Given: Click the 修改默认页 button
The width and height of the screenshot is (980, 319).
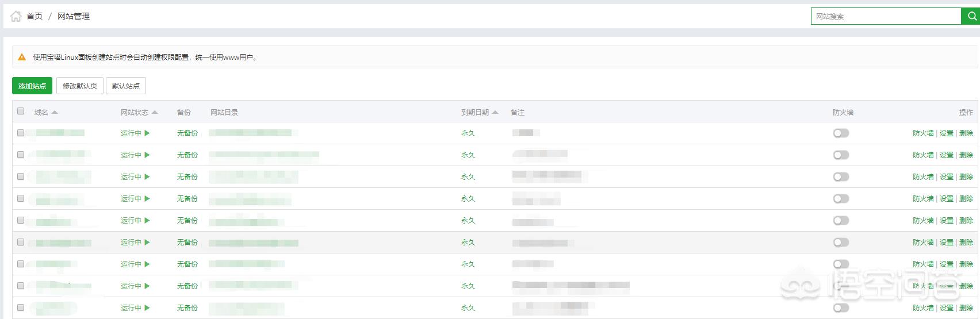Looking at the screenshot, I should click(x=80, y=86).
